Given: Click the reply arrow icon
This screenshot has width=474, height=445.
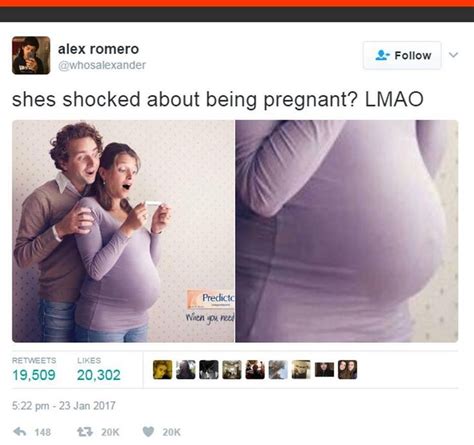Looking at the screenshot, I should [x=20, y=432].
